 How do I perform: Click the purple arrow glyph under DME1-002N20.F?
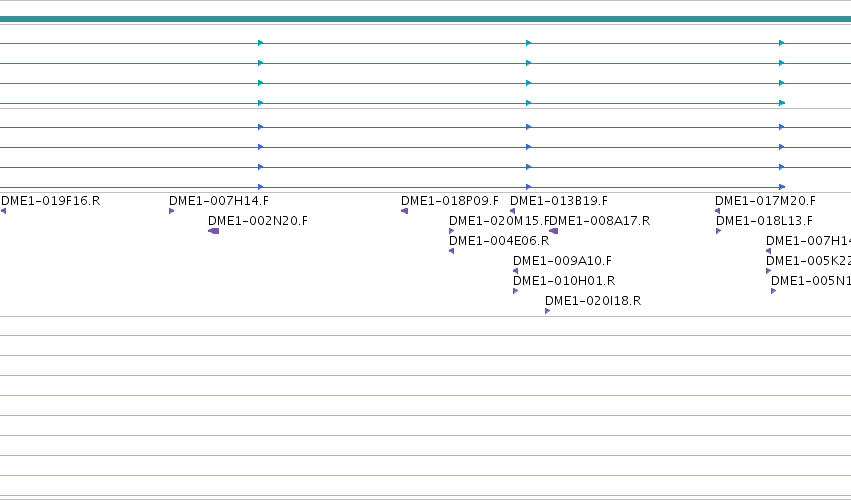point(213,231)
